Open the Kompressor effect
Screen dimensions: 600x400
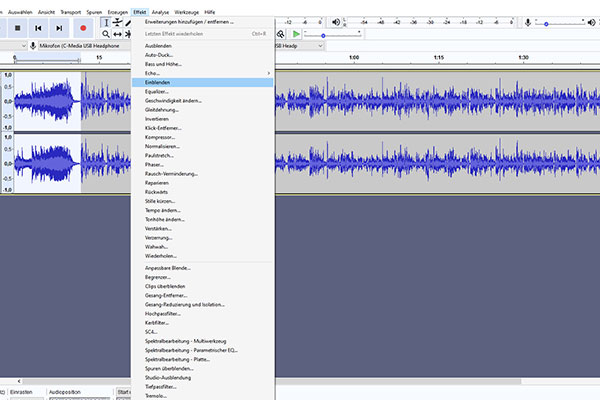[202, 137]
